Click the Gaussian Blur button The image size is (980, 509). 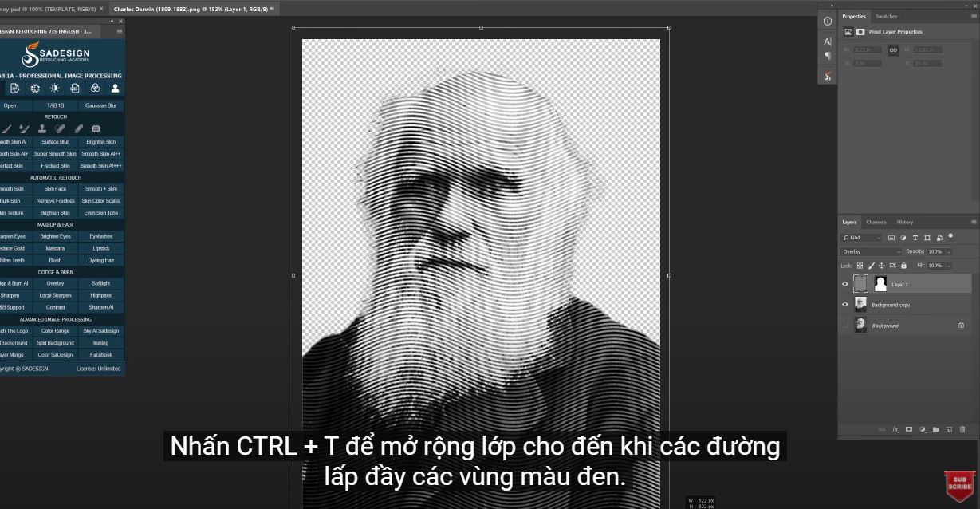(101, 105)
